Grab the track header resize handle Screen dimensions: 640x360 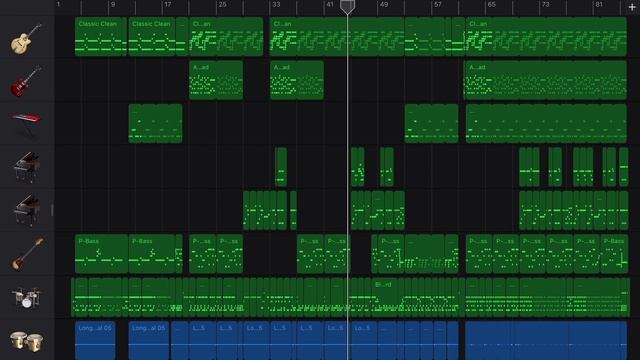(x=52, y=210)
